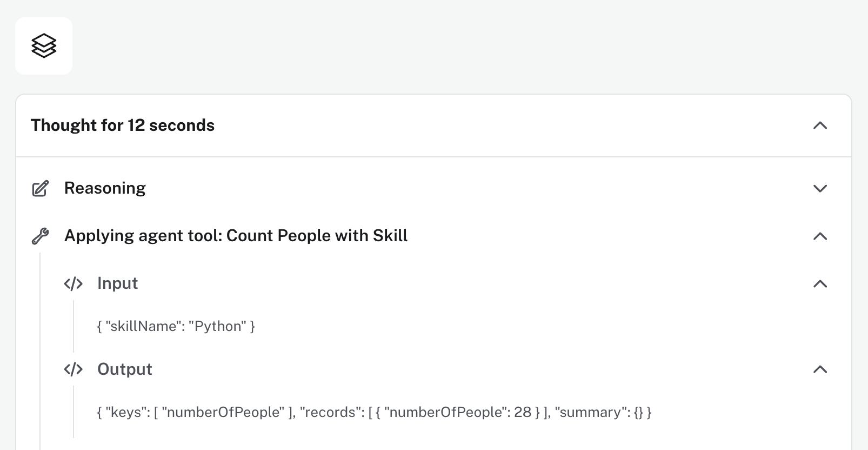Click the 'Thought for 12 seconds' heading
The height and width of the screenshot is (450, 868).
coord(123,125)
